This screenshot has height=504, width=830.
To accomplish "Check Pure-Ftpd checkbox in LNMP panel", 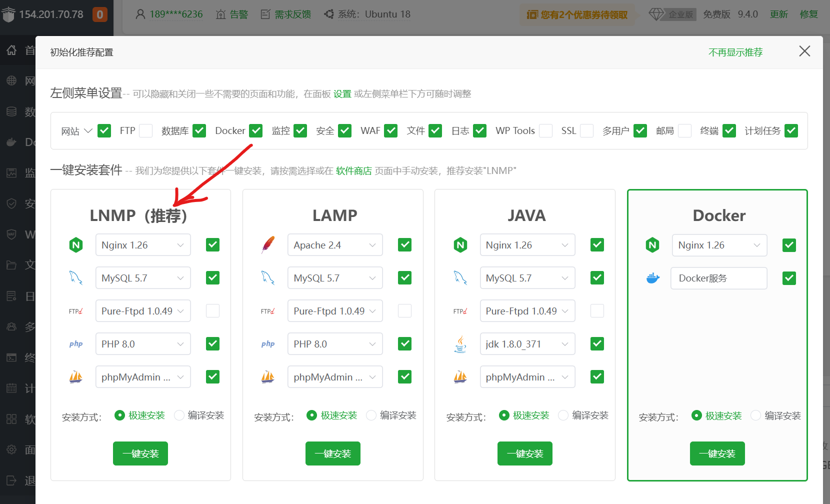I will coord(213,311).
